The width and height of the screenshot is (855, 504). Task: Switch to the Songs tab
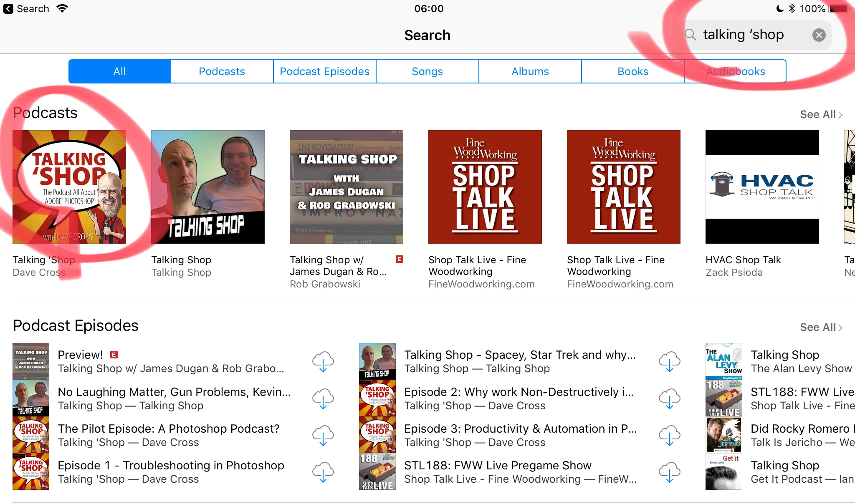[427, 71]
